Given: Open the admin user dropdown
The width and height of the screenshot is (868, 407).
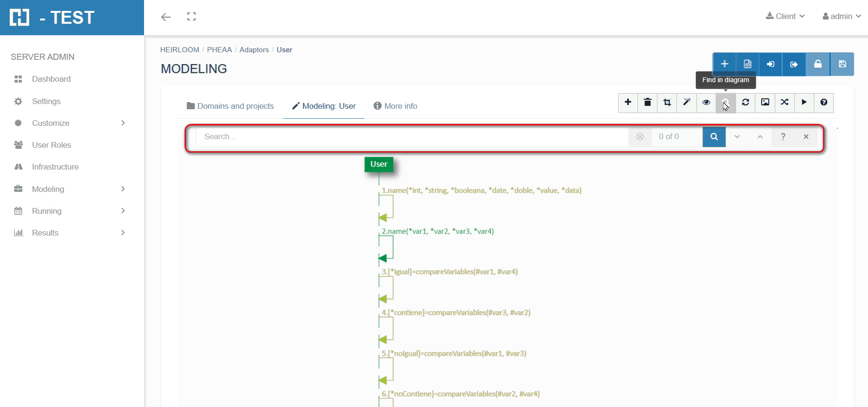Looking at the screenshot, I should click(x=841, y=16).
